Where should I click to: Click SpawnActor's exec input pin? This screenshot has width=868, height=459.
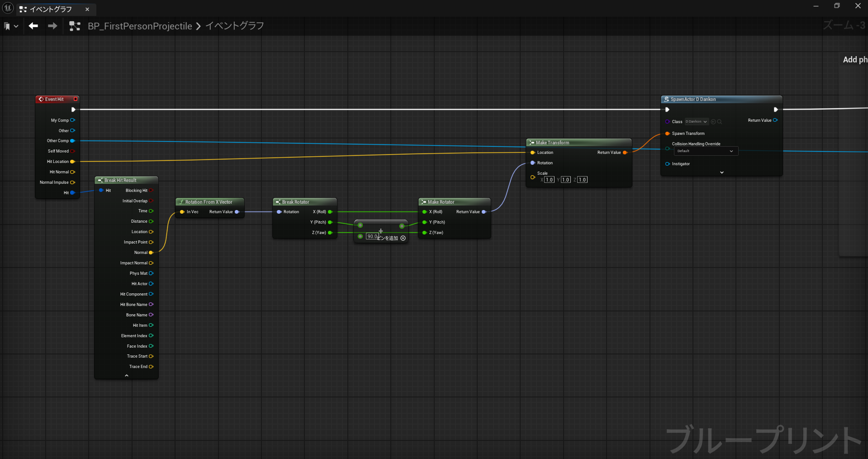(667, 110)
